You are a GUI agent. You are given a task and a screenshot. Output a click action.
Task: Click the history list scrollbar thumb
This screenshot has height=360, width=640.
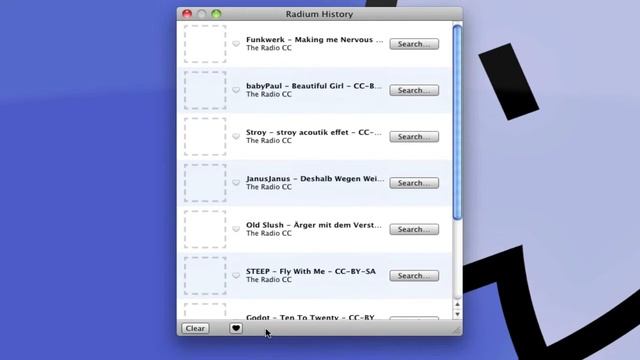coord(457,122)
